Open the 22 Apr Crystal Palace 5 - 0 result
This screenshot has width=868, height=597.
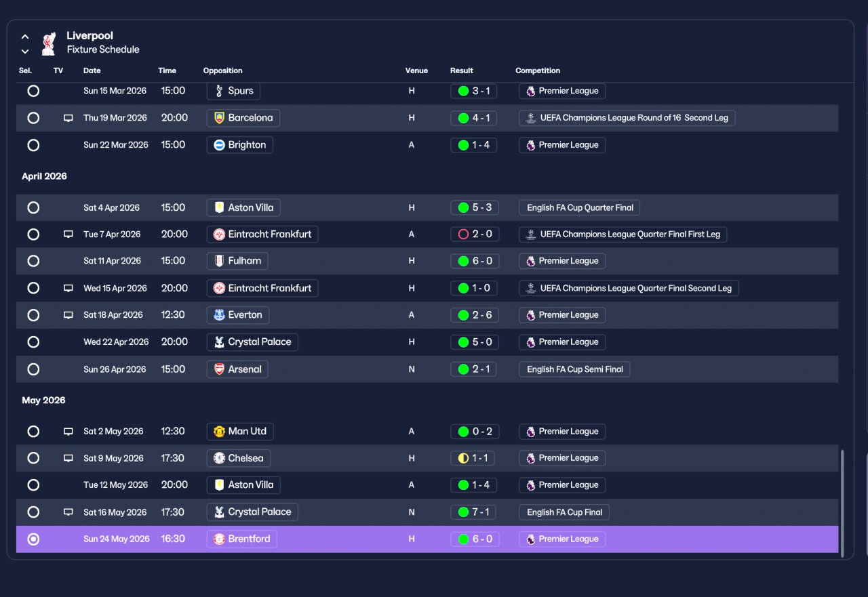473,342
